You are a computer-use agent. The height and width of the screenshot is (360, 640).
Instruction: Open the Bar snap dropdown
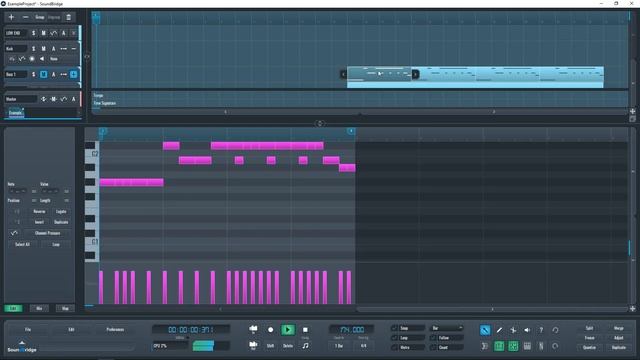(x=447, y=328)
